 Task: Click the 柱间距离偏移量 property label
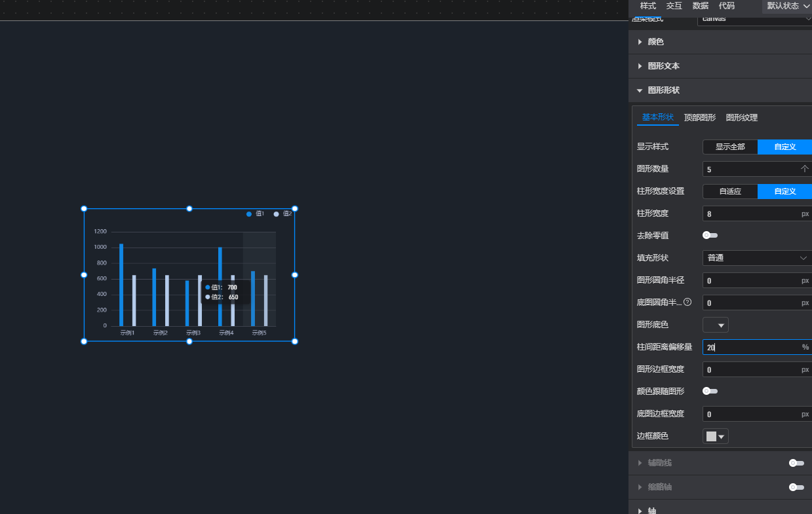coord(665,347)
